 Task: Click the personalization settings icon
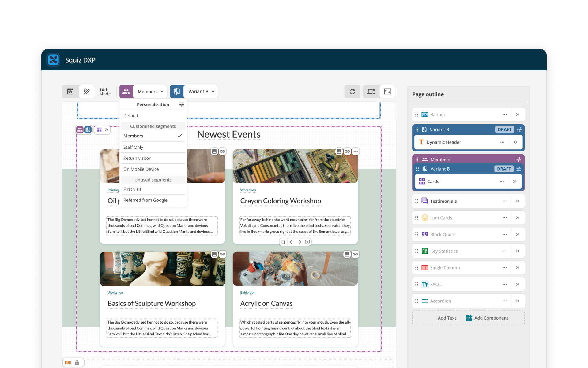(181, 104)
